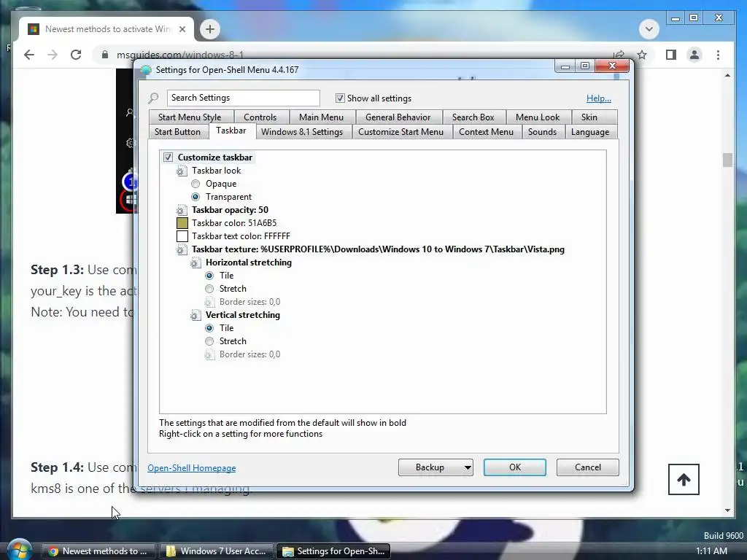747x560 pixels.
Task: Open the Search Box tab
Action: pos(473,117)
